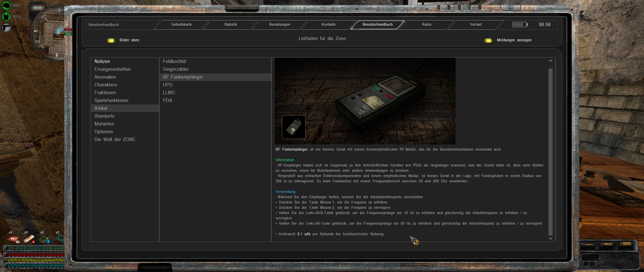Click the RF receiver inventory thumbnail
This screenshot has height=272, width=644.
[x=294, y=127]
